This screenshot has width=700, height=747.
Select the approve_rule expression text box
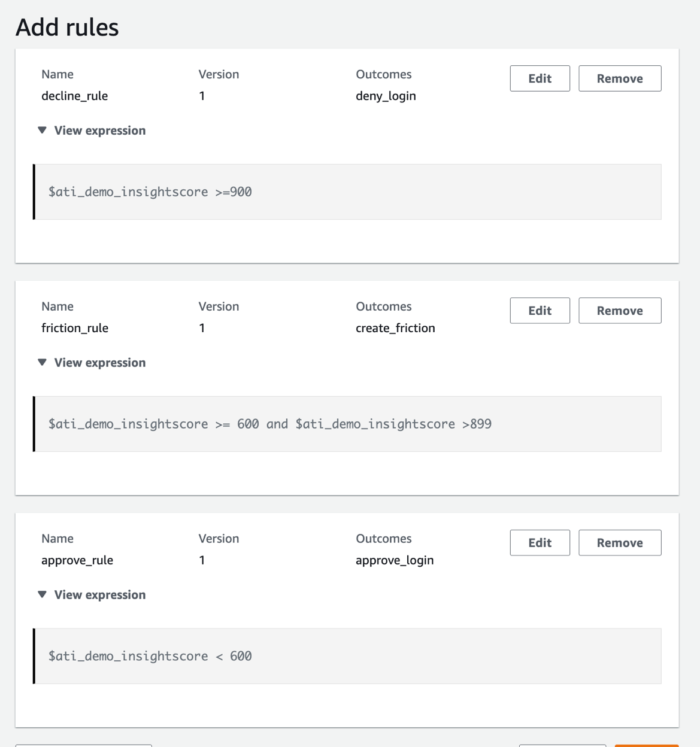[x=347, y=657]
